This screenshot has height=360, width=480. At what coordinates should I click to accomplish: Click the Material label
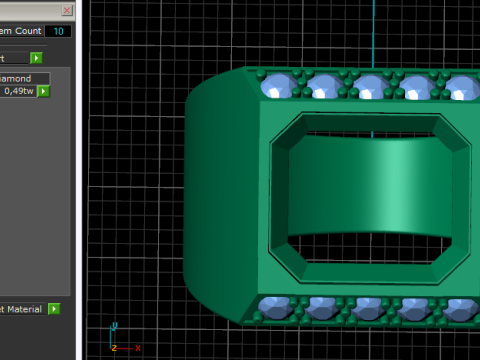tap(21, 309)
